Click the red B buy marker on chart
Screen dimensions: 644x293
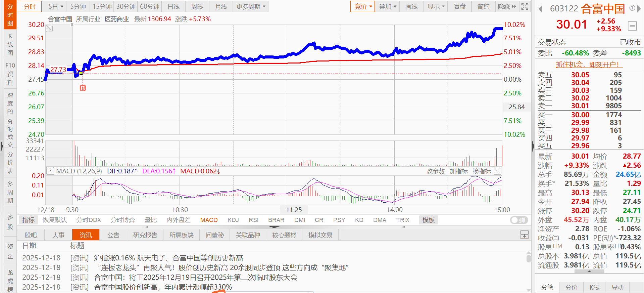[83, 88]
